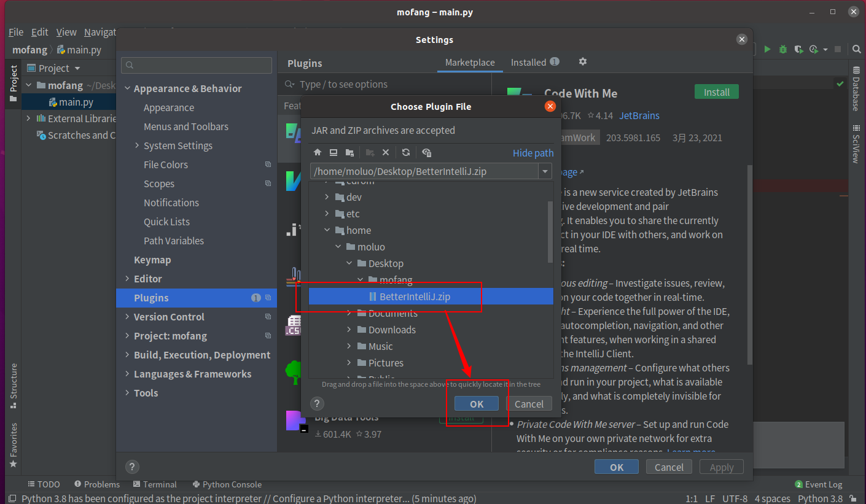Collapse the home folder

click(x=327, y=230)
